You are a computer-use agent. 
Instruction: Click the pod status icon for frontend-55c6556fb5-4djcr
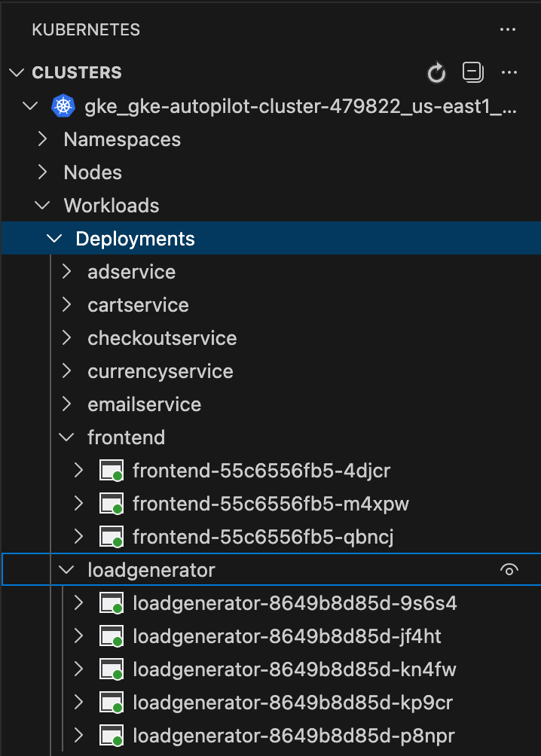tap(112, 471)
